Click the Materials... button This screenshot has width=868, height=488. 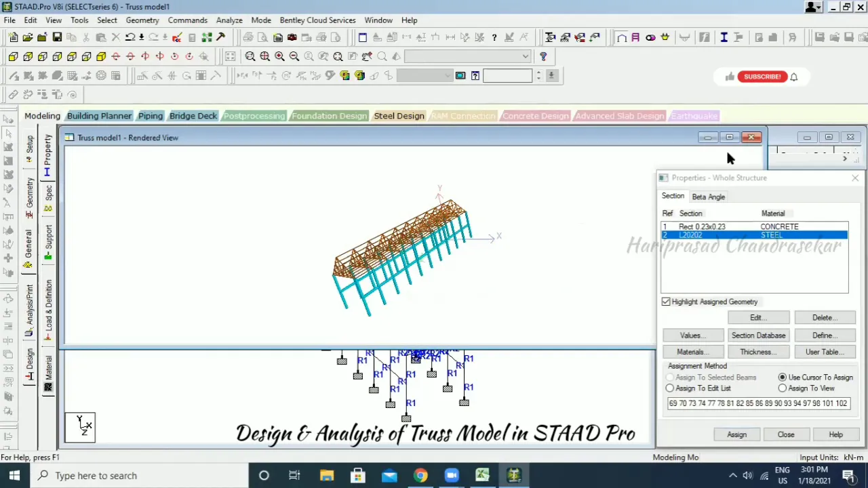(x=692, y=352)
